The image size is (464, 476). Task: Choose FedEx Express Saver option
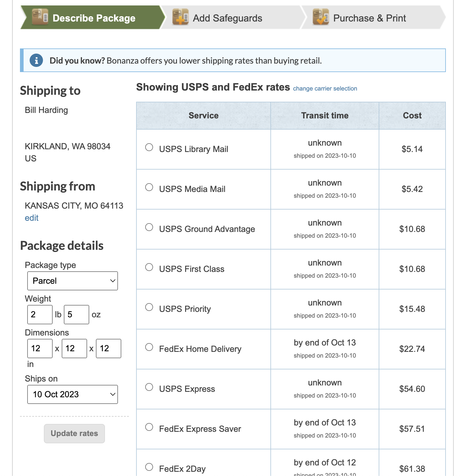pyautogui.click(x=149, y=427)
